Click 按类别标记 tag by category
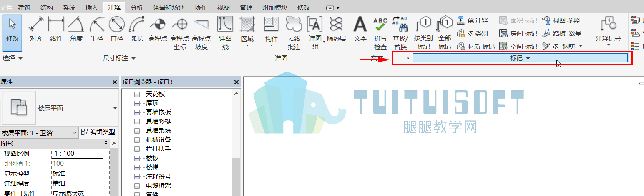This screenshot has width=644, height=196. [424, 33]
